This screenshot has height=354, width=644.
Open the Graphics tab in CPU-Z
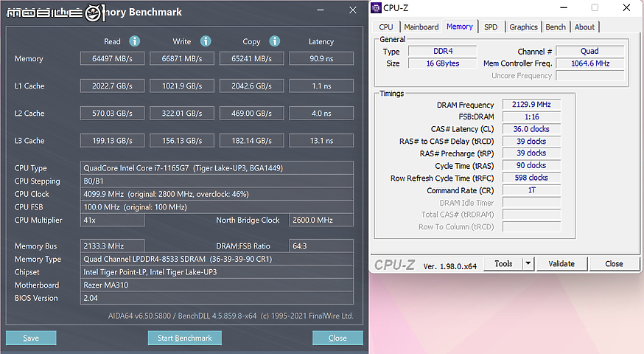pos(523,27)
